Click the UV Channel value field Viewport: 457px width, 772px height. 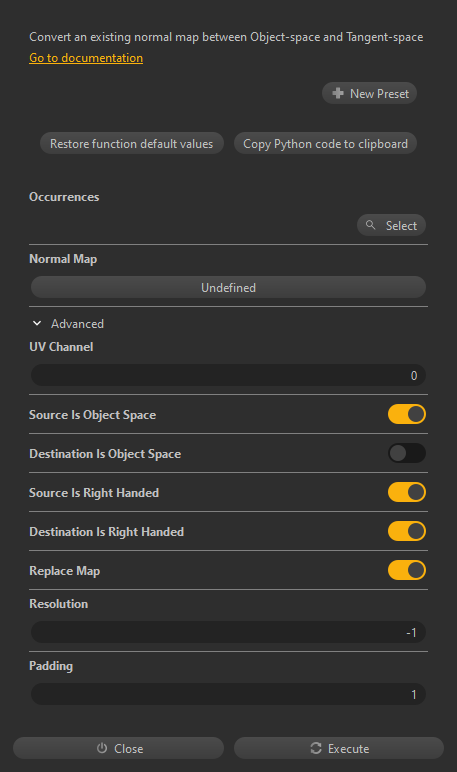click(x=228, y=375)
